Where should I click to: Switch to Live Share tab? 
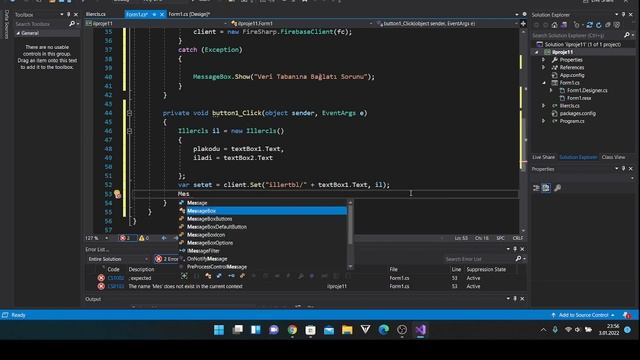tap(543, 157)
